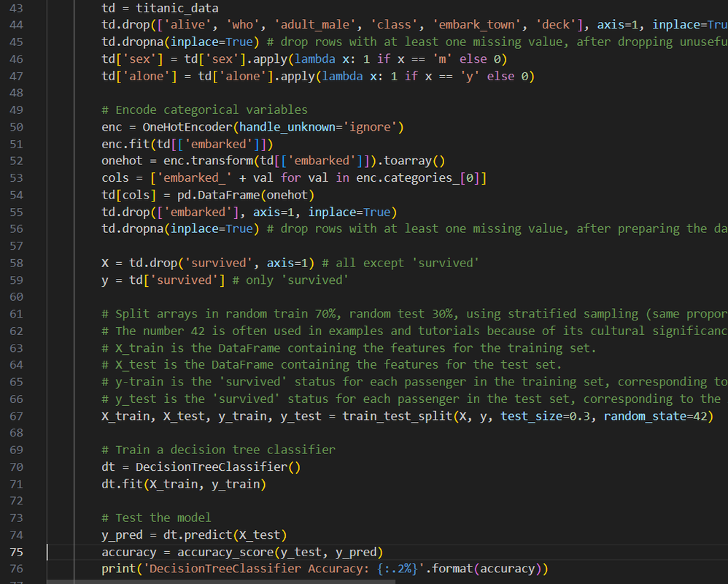Click 'random_state' parameter on line 67

click(645, 416)
